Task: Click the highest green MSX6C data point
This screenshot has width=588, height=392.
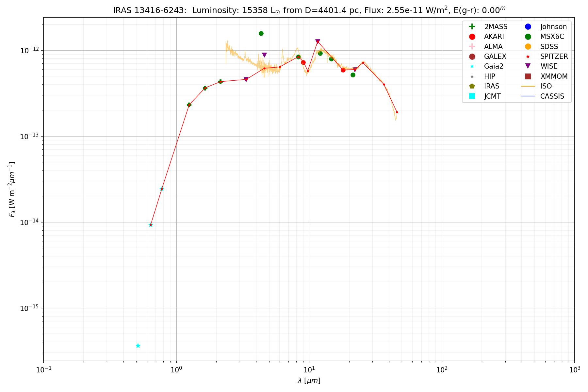Action: [261, 33]
